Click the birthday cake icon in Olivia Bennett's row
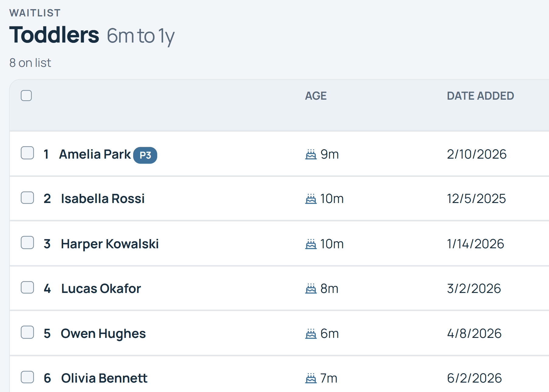549x392 pixels. 311,378
